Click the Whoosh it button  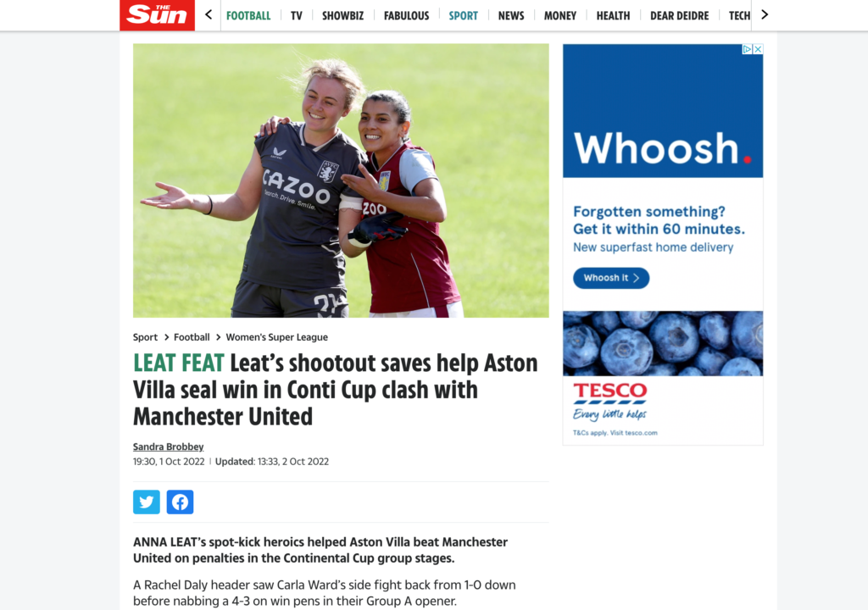[x=611, y=278]
